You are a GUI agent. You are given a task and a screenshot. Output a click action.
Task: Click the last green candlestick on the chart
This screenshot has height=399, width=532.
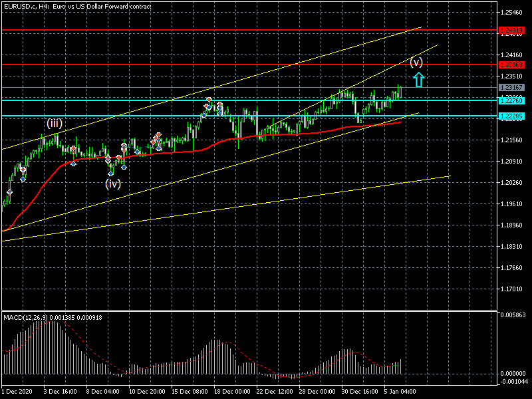(x=401, y=90)
